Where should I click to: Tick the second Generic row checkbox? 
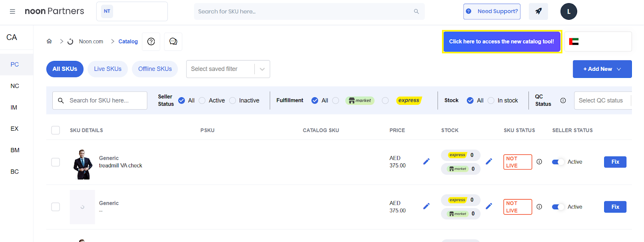pyautogui.click(x=56, y=207)
